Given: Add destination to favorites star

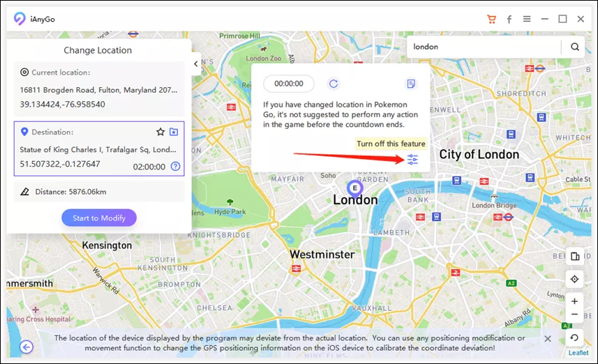Looking at the screenshot, I should tap(160, 132).
